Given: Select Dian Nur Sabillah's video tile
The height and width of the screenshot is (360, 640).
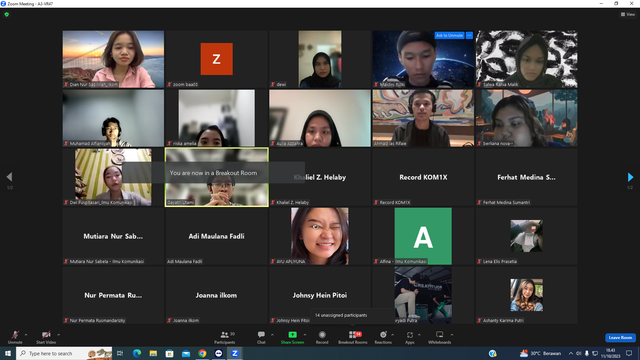Looking at the screenshot, I should 113,59.
